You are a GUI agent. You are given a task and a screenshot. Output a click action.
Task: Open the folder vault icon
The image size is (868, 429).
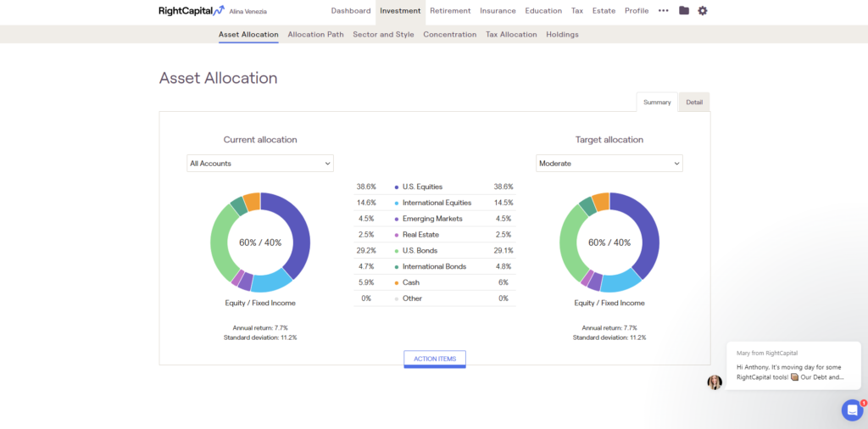[684, 11]
